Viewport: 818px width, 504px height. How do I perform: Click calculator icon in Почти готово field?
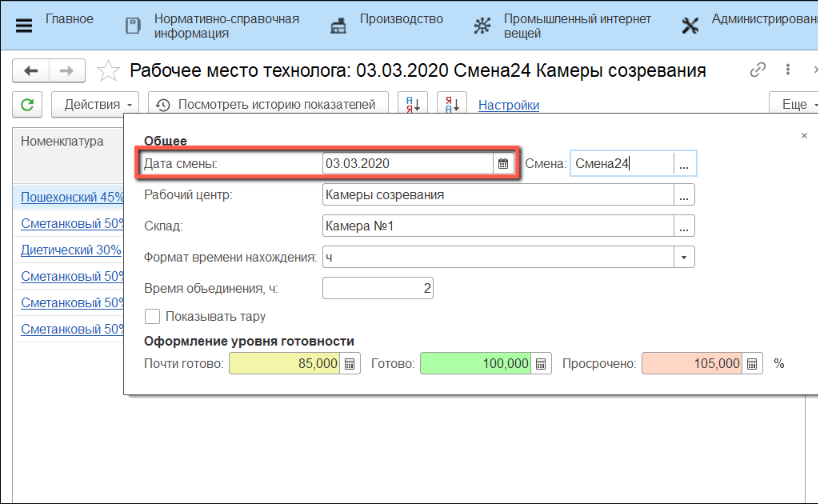pyautogui.click(x=350, y=365)
